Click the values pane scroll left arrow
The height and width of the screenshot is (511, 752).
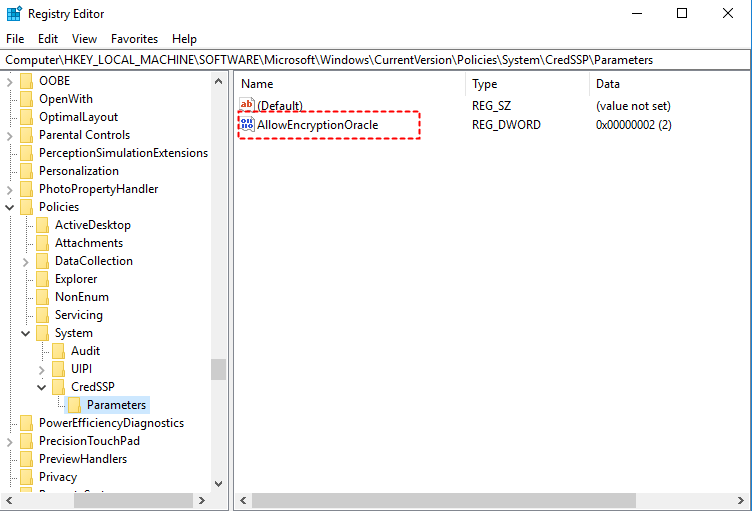tap(243, 500)
